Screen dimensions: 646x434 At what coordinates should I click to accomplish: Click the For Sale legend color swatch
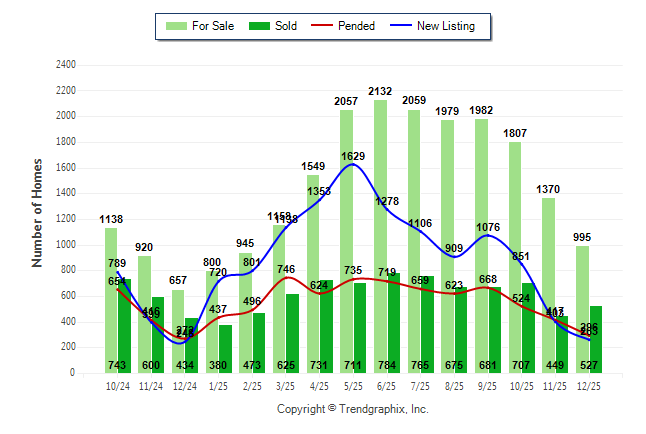(x=176, y=26)
